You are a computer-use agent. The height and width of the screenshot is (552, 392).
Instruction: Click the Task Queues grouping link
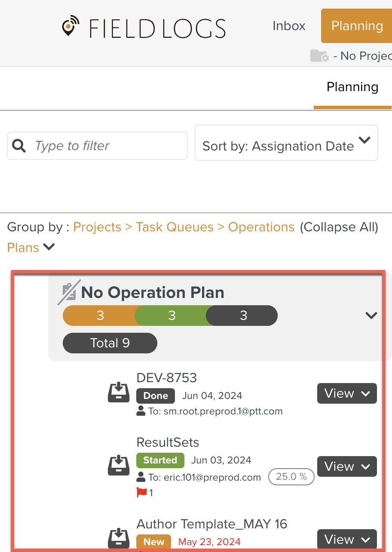(x=175, y=227)
